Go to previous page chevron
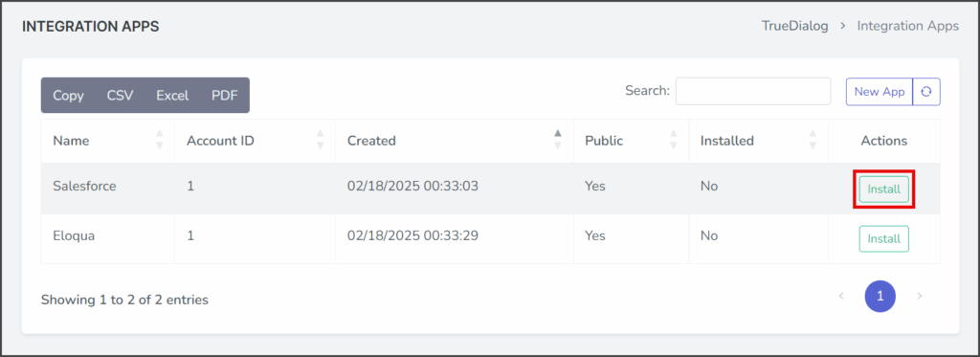 [841, 296]
